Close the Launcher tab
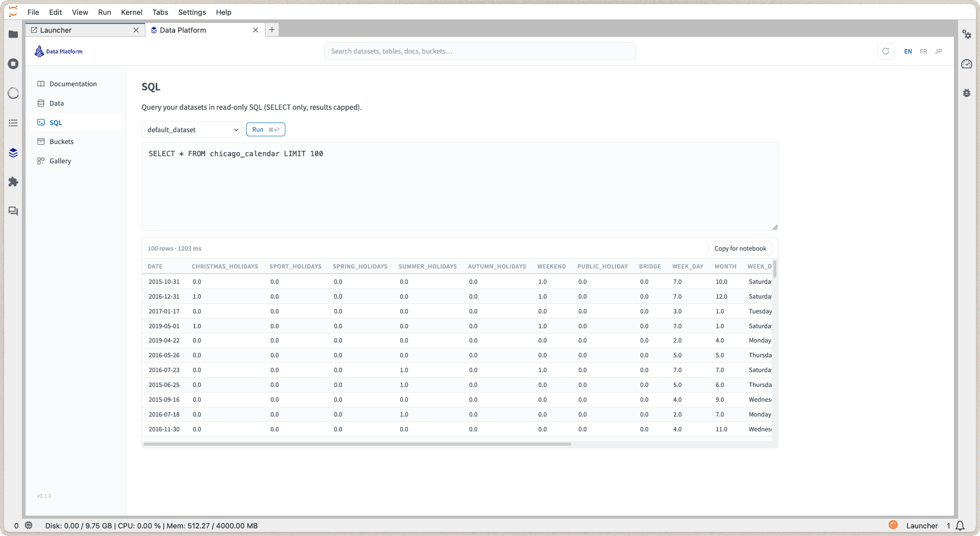This screenshot has width=980, height=536. [x=136, y=30]
